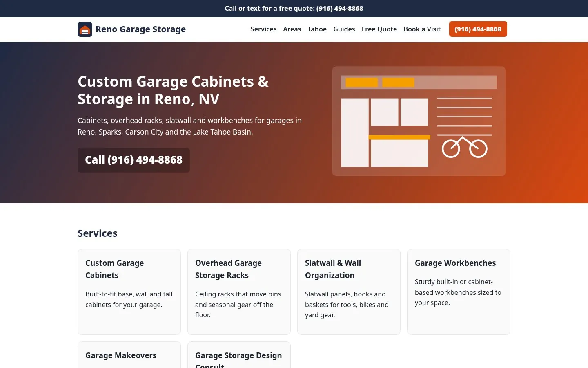Open the Reno Garage Storage home link
The height and width of the screenshot is (368, 588).
131,29
